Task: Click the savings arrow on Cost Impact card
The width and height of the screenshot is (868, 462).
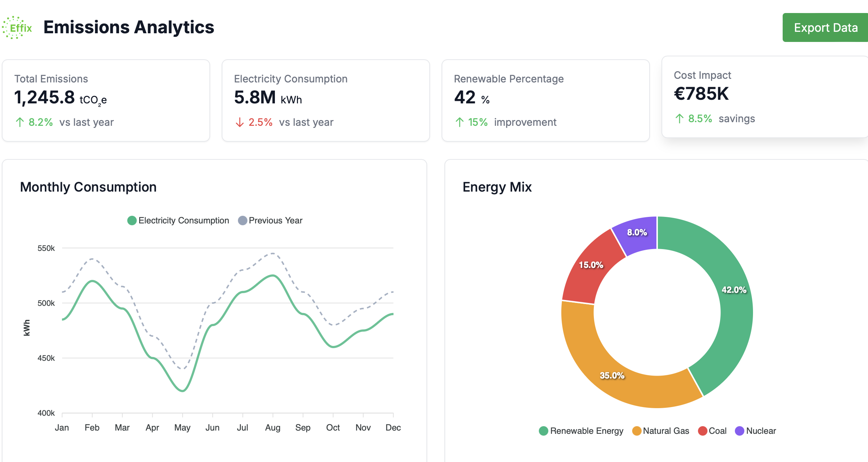Action: coord(680,119)
